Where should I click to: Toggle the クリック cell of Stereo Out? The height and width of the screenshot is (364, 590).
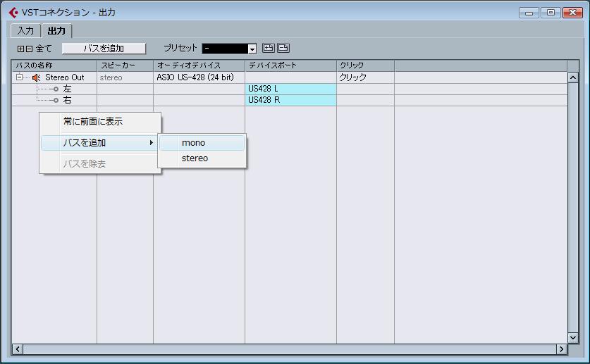(x=365, y=77)
